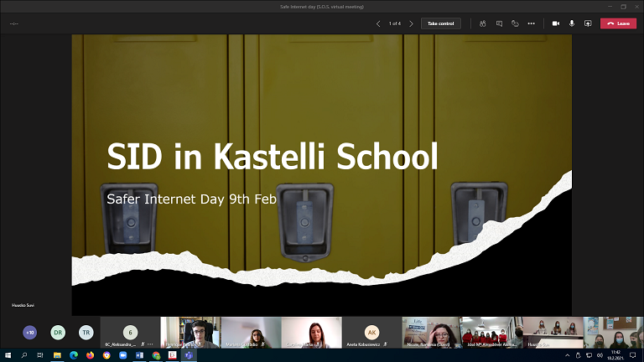Open the meeting chat panel
Image resolution: width=644 pixels, height=362 pixels.
pos(499,23)
